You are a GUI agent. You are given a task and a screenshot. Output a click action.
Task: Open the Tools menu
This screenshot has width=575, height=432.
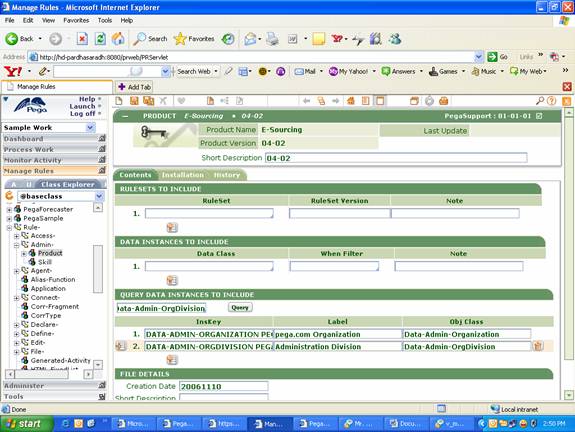[x=105, y=21]
